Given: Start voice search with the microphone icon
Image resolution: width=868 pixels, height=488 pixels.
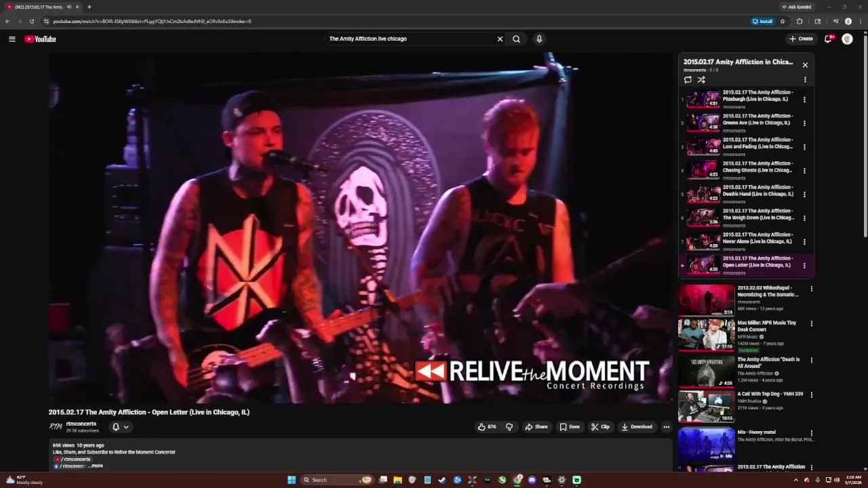Looking at the screenshot, I should 539,39.
